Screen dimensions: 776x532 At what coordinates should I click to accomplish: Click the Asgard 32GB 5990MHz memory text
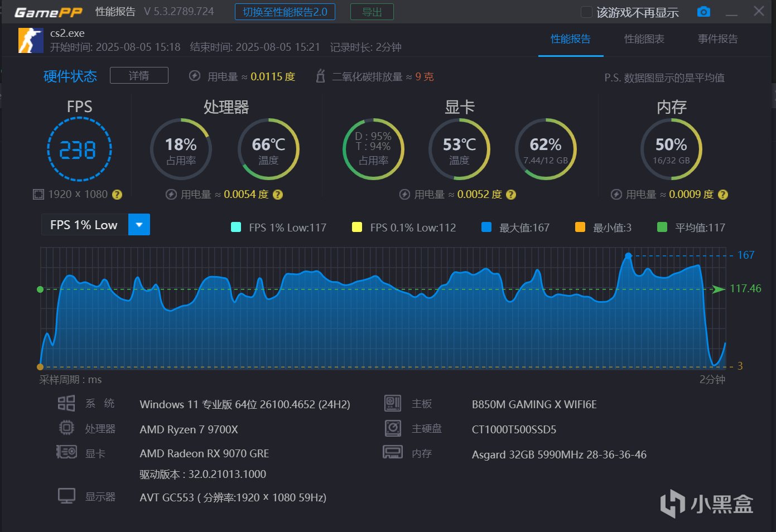pos(559,454)
